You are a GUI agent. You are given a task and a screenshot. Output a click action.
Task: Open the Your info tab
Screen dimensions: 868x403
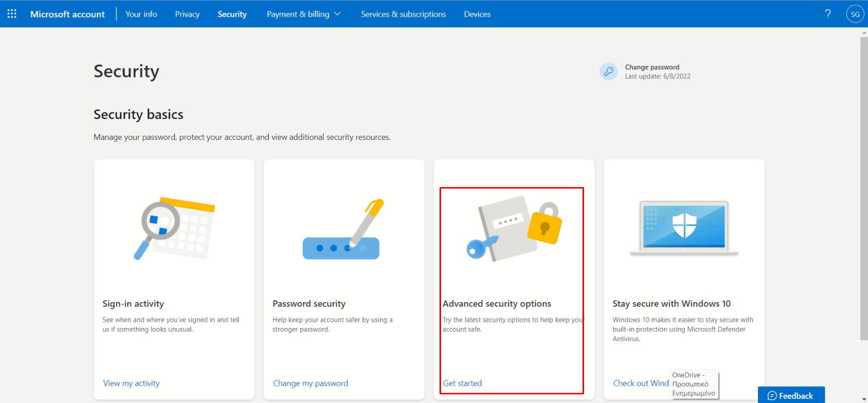(x=141, y=14)
